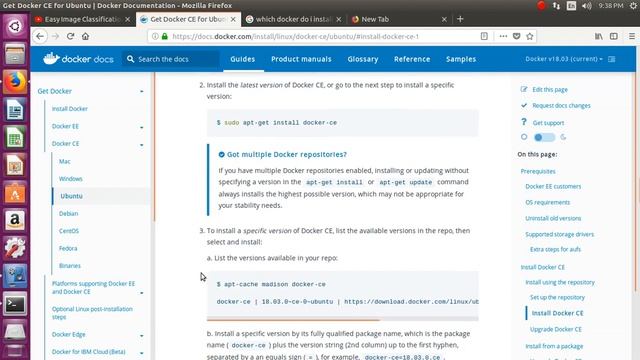Open the Files manager in dock
Screen dimensions: 640x360
tap(15, 54)
